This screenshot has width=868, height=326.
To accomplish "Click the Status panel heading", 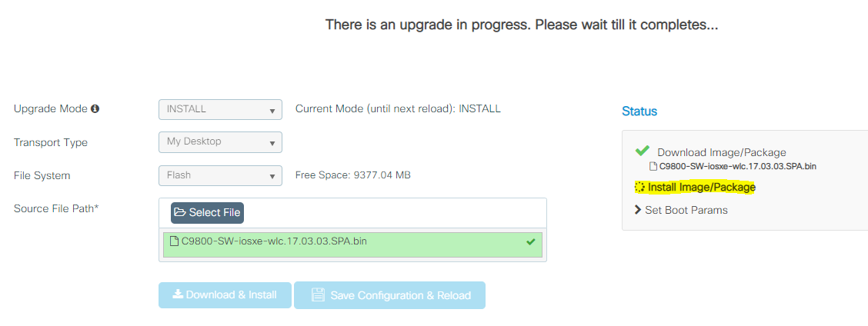I will [x=639, y=111].
